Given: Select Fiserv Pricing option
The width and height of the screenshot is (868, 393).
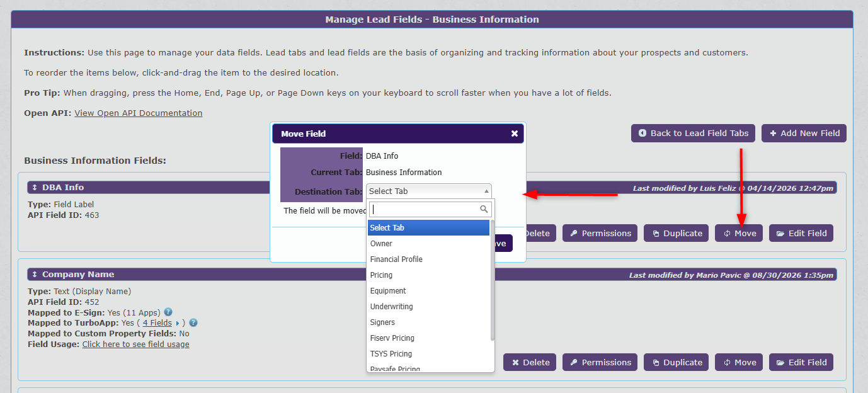Looking at the screenshot, I should pos(428,338).
